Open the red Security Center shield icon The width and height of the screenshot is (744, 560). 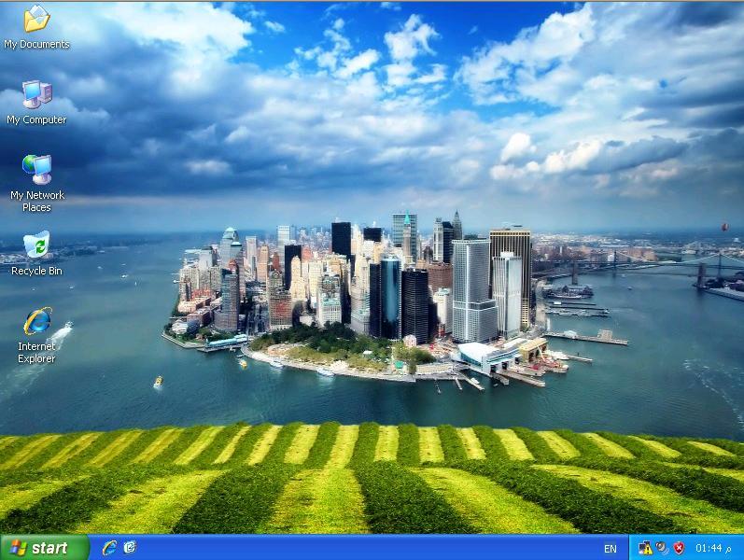[x=679, y=548]
